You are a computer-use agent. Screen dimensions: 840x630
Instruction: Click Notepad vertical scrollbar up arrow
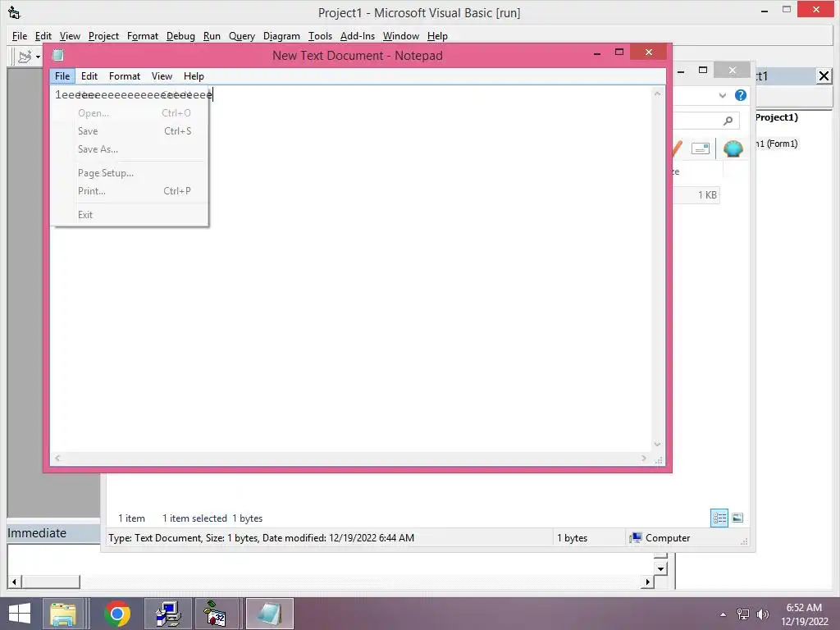tap(657, 94)
